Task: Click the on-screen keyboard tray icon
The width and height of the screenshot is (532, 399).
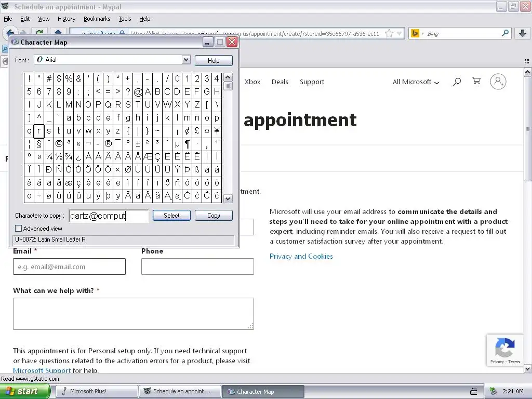Action: click(x=474, y=392)
